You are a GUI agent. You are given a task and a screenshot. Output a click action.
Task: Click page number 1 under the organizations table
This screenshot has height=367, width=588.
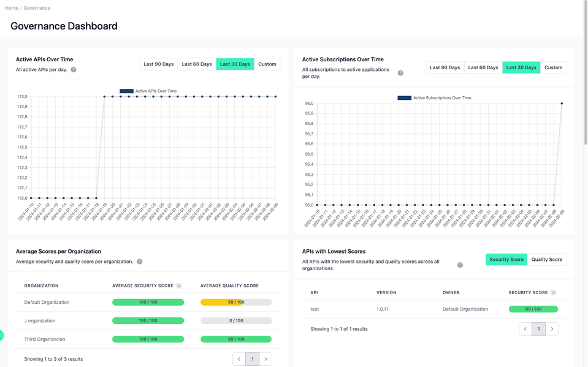click(252, 358)
